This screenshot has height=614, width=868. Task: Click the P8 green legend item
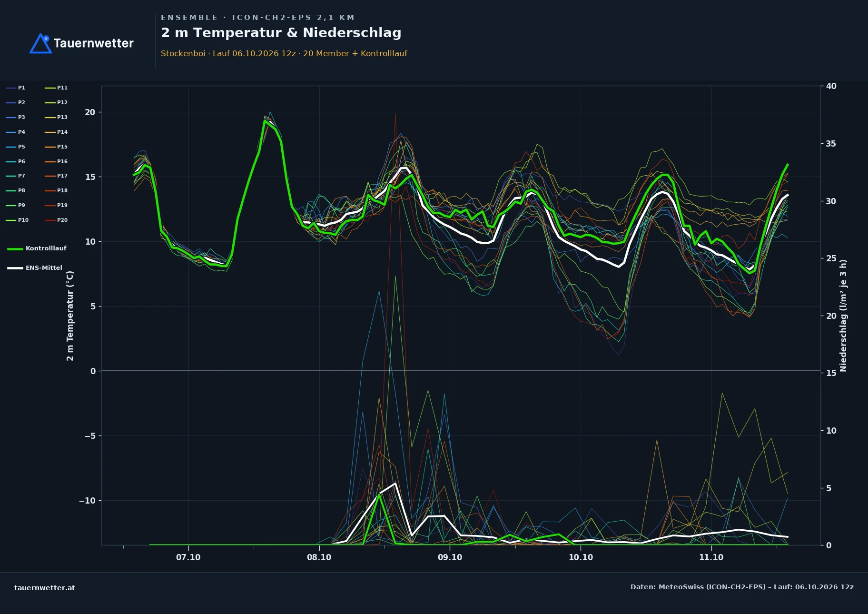click(15, 191)
